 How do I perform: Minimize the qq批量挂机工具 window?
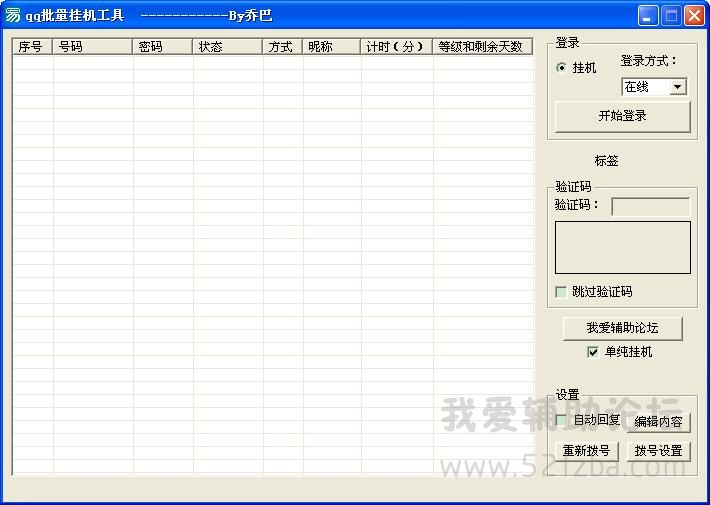[x=648, y=16]
